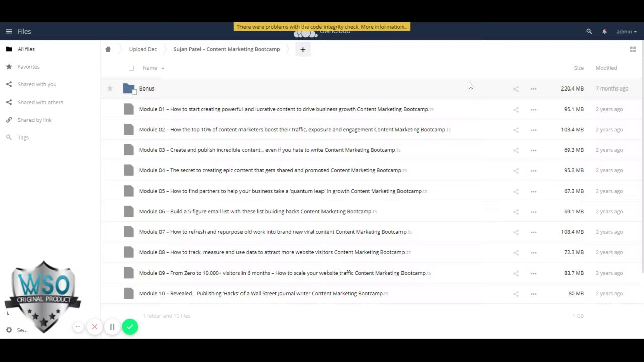Open Module 07 refresh and repurpose file

point(276,232)
